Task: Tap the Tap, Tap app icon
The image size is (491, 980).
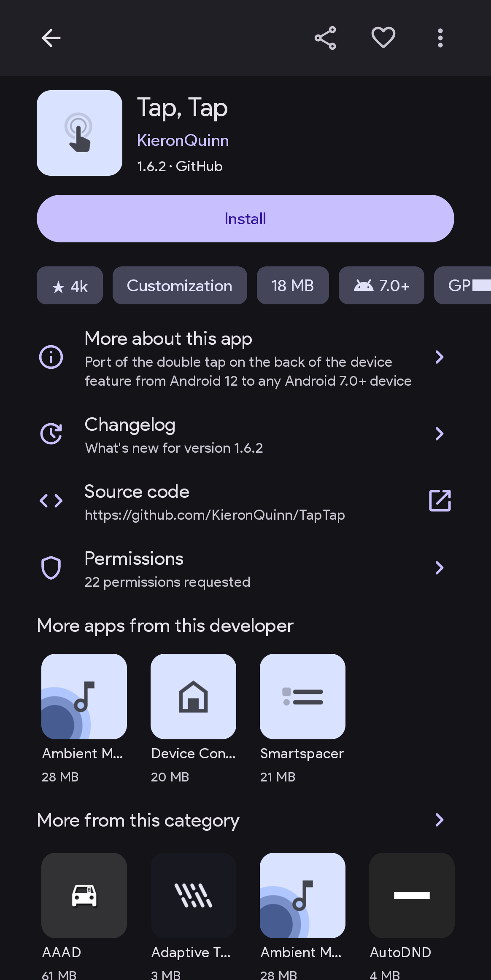Action: (79, 133)
